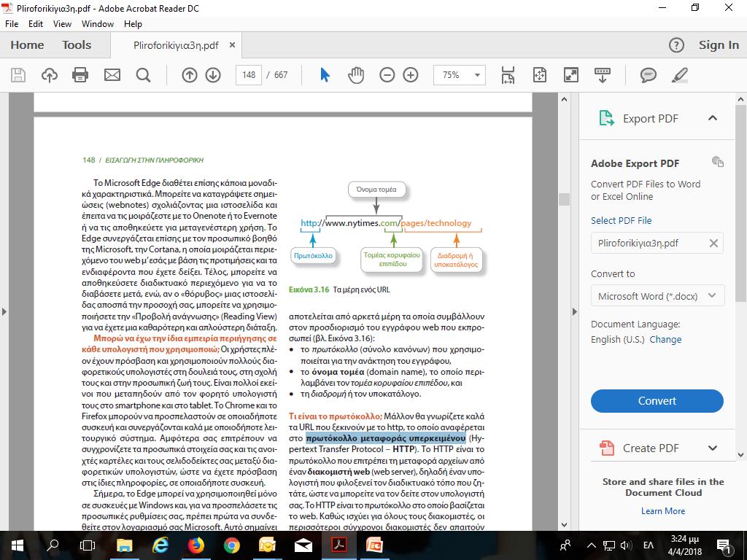The width and height of the screenshot is (747, 560).
Task: Zoom in with plus icon
Action: tap(411, 75)
